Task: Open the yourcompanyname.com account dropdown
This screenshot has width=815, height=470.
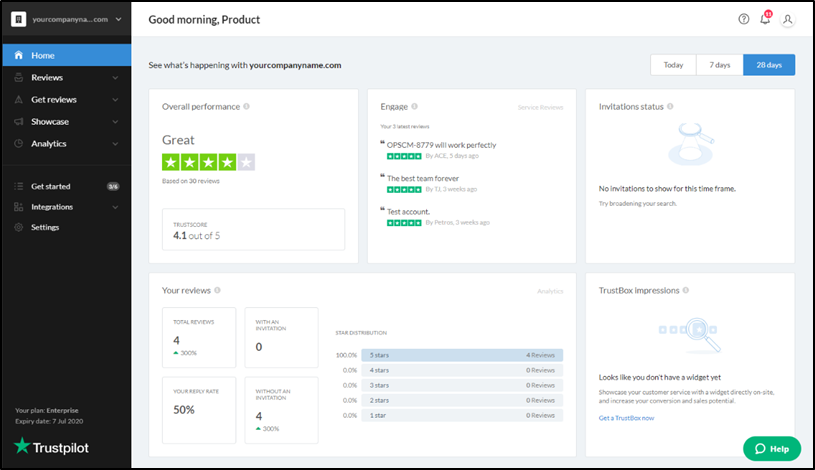Action: 66,19
